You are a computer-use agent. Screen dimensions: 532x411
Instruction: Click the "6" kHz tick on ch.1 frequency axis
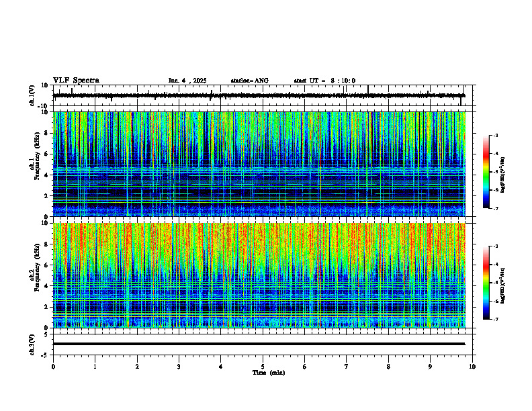pyautogui.click(x=46, y=154)
